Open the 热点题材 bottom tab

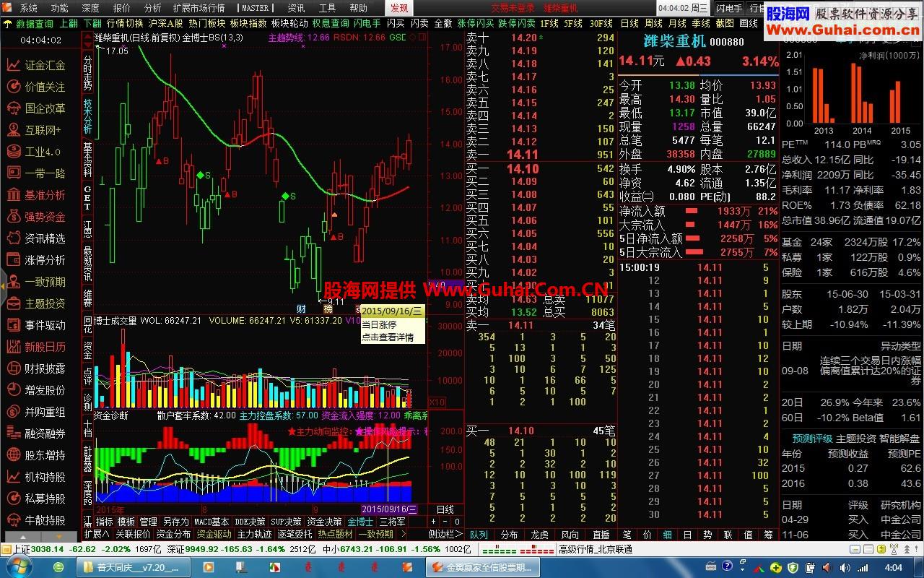click(x=336, y=534)
